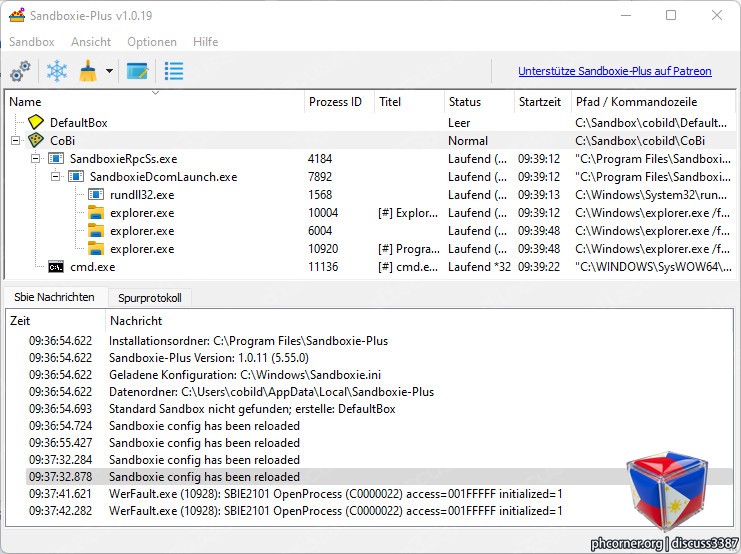Image resolution: width=741 pixels, height=554 pixels.
Task: Click the 'Laufend *32' status cell
Action: tap(479, 267)
